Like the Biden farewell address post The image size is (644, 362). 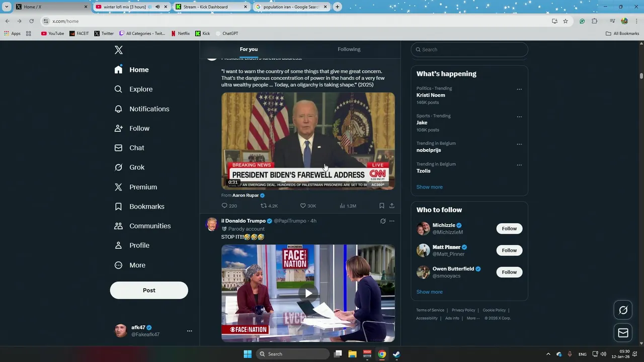coord(303,206)
